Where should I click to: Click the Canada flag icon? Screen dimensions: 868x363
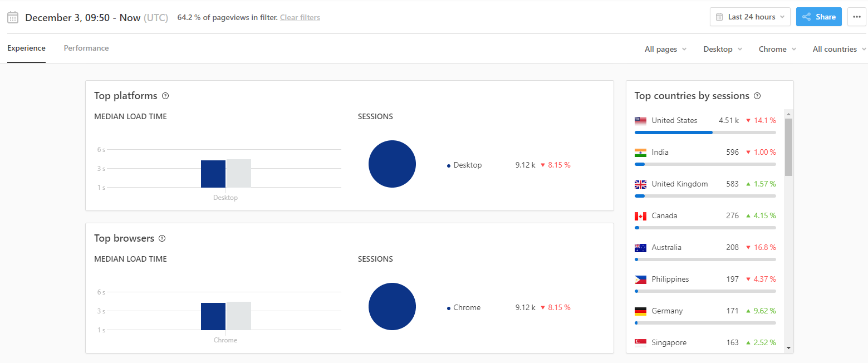pos(640,216)
